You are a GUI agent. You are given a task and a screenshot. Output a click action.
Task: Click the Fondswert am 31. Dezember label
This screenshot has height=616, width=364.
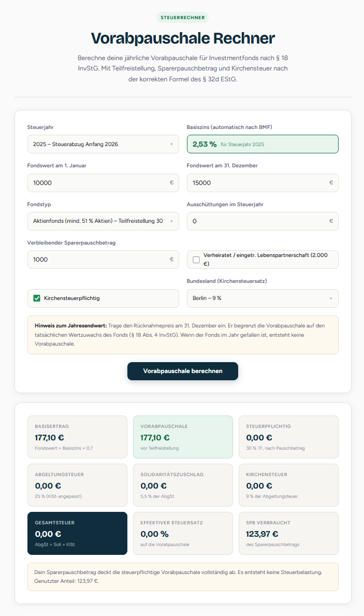point(222,165)
